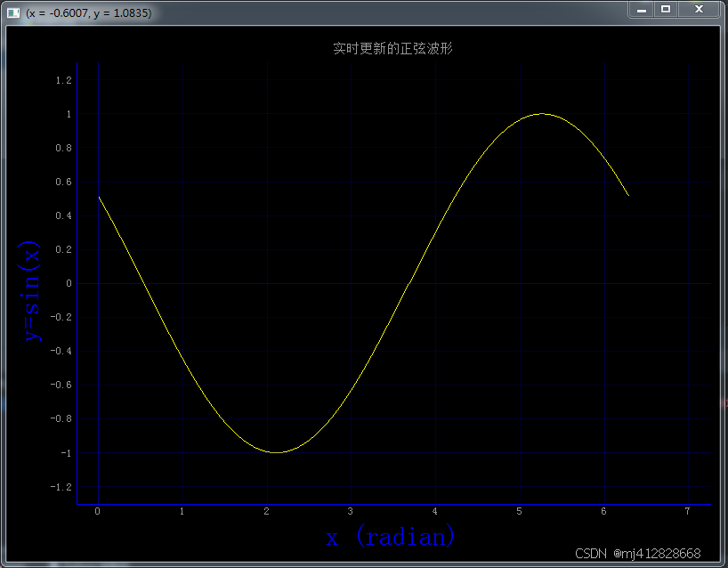The height and width of the screenshot is (568, 728).
Task: Click y-axis tick label 1.2
Action: pyautogui.click(x=63, y=80)
